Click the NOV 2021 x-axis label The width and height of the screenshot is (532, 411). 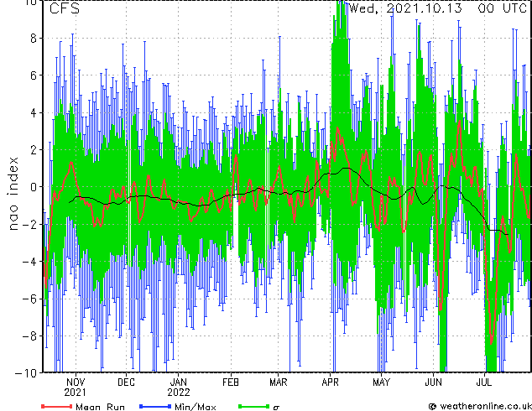[x=76, y=388]
